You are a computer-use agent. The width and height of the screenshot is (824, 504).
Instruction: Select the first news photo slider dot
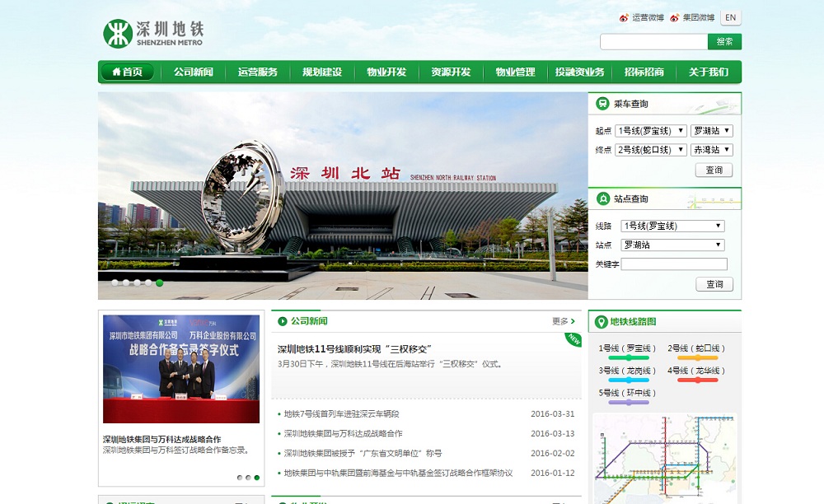(x=240, y=478)
